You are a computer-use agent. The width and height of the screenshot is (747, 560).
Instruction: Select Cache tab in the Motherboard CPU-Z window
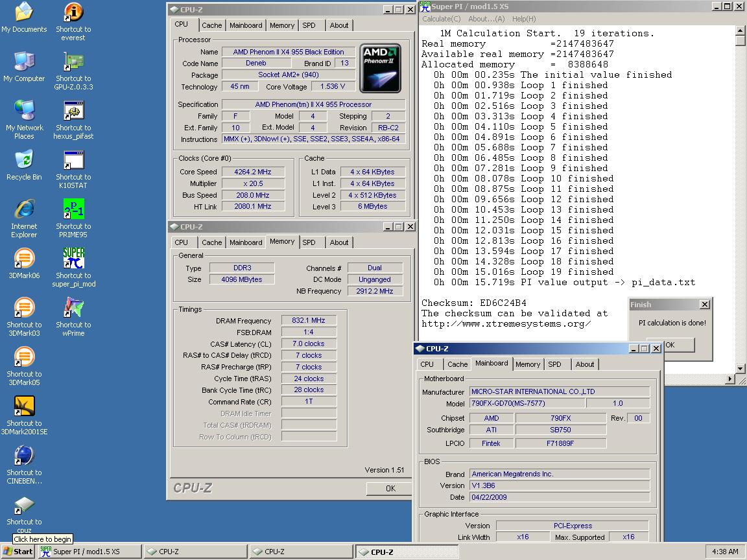pos(457,364)
